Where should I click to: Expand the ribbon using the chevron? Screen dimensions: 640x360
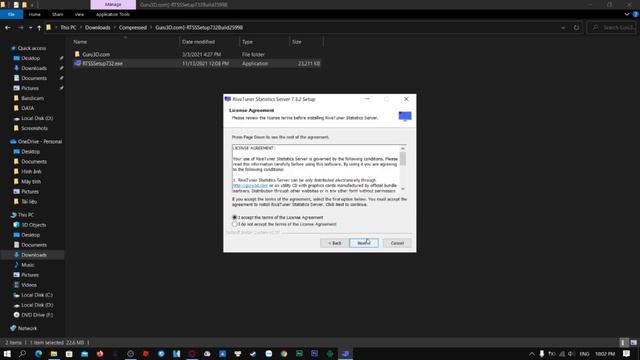point(627,14)
